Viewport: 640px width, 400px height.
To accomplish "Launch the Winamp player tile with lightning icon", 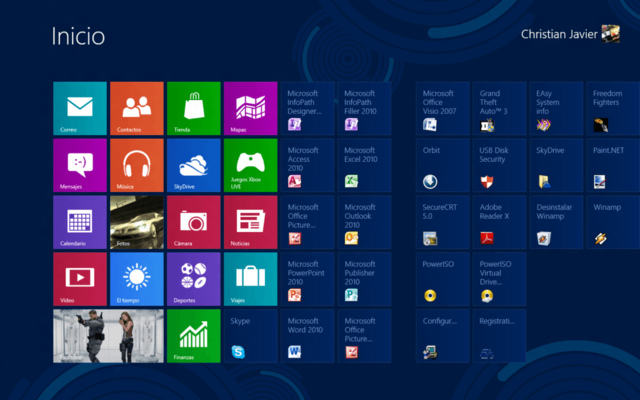I will [613, 222].
